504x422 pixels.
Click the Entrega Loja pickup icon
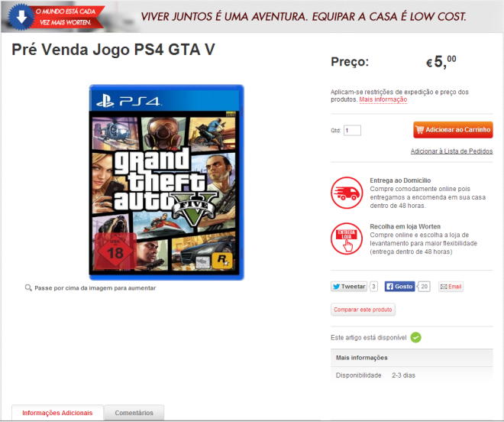tap(347, 239)
